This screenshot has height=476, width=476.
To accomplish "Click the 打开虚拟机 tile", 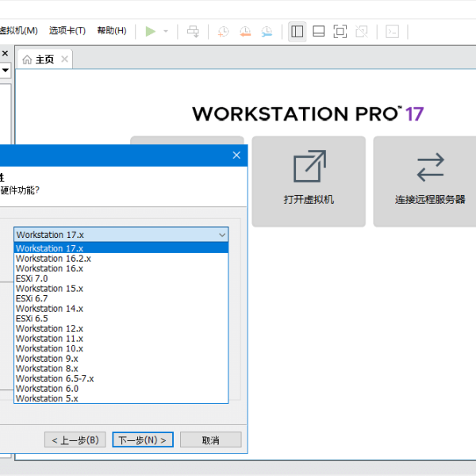I will 309,181.
